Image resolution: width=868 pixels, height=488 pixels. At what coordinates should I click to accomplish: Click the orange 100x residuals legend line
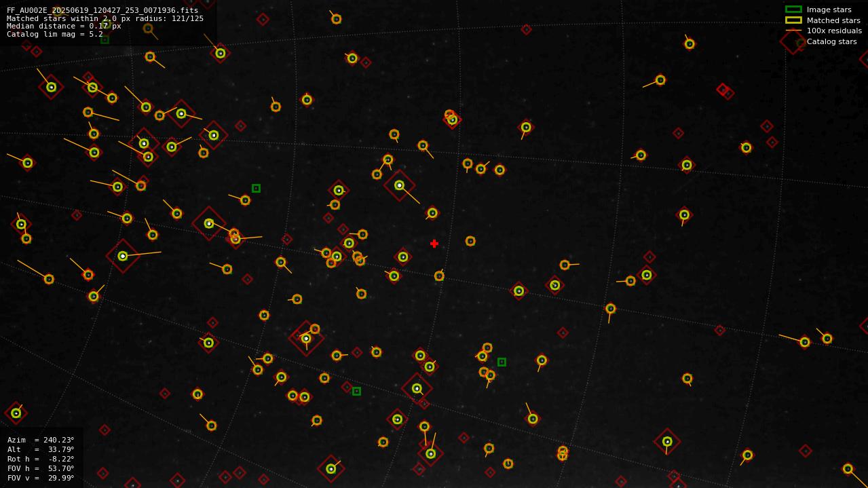click(793, 31)
